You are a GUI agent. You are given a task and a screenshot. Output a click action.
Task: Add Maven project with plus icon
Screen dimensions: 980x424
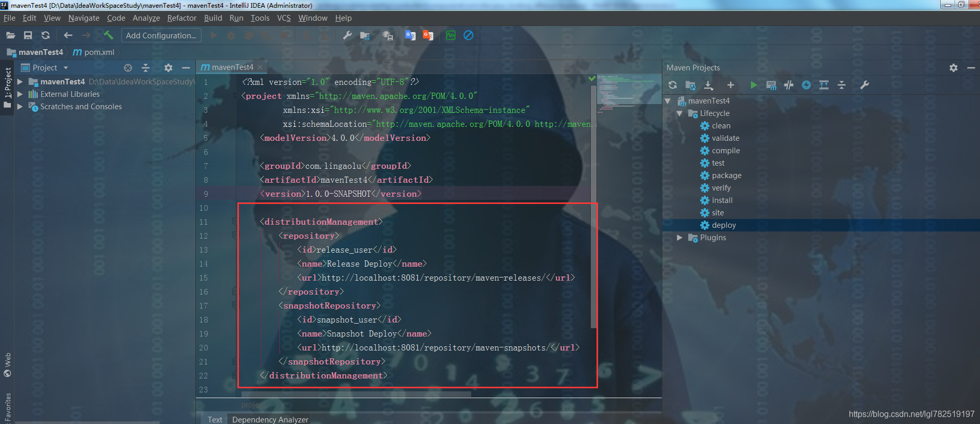731,85
